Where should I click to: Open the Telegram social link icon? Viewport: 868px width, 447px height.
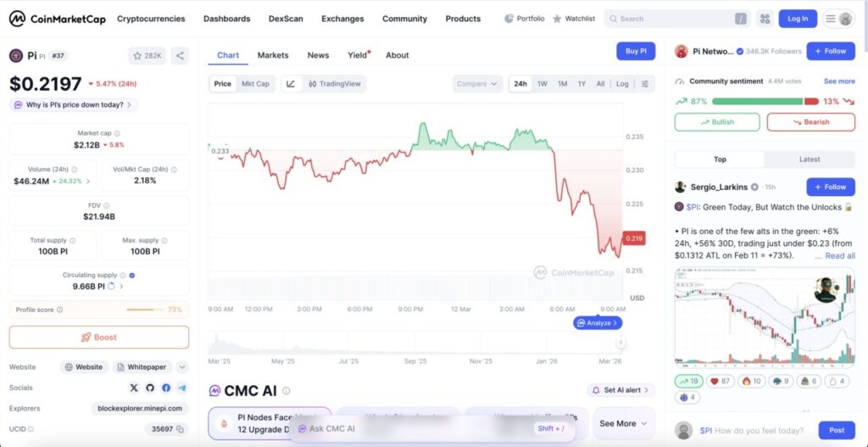click(x=181, y=388)
